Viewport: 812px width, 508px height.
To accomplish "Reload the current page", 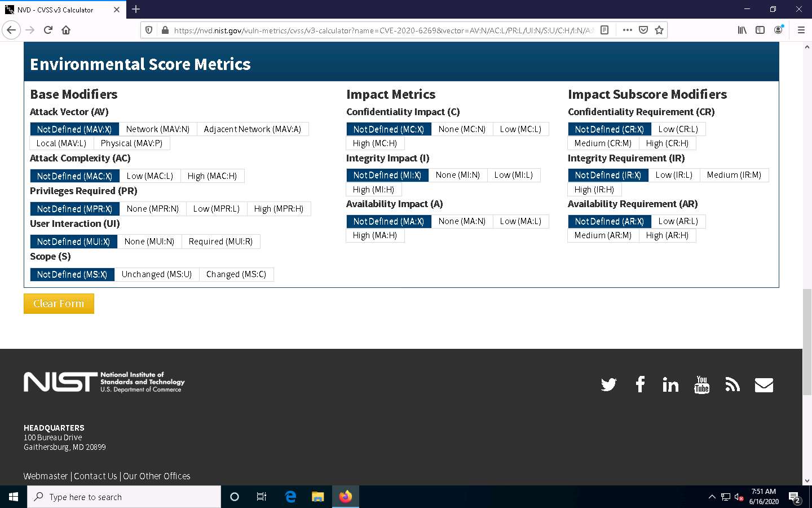I will pos(48,30).
